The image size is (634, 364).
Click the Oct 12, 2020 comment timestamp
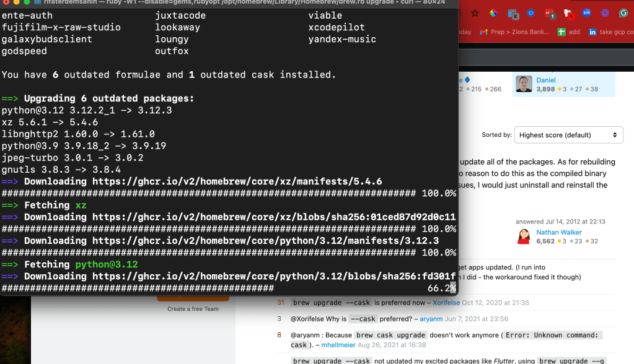click(495, 303)
